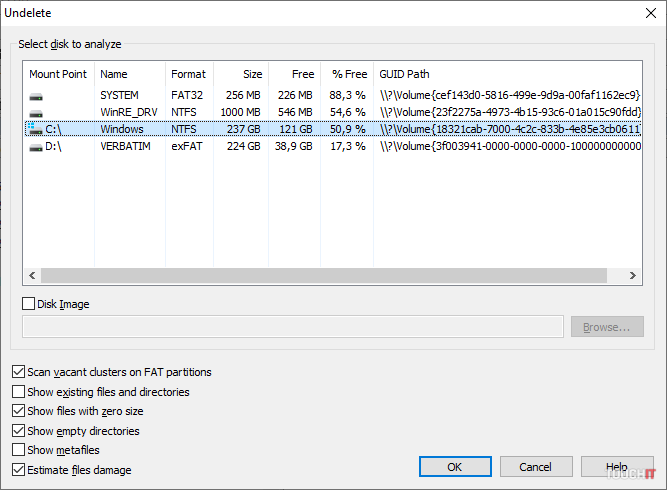Screen dimensions: 667x490
Task: Click the WinRE_DRV drive icon
Action: 36,113
